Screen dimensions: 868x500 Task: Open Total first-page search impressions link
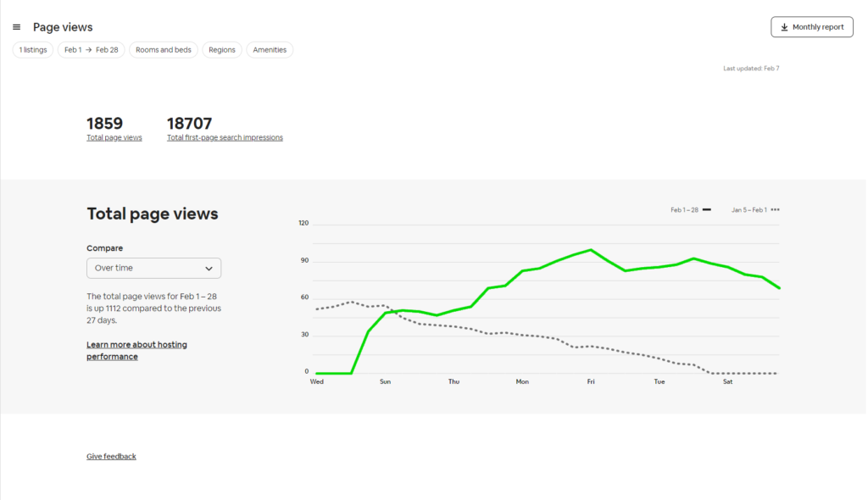(x=225, y=137)
